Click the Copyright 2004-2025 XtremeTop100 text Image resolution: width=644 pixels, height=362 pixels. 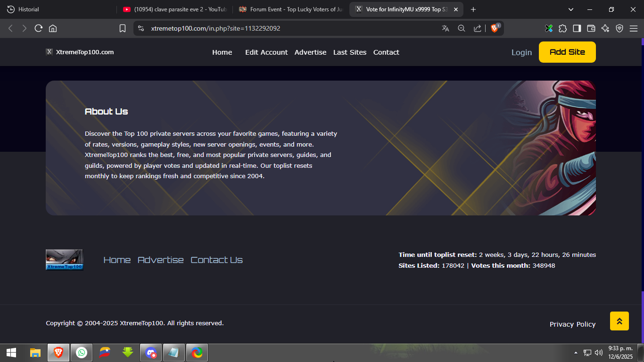pyautogui.click(x=135, y=323)
